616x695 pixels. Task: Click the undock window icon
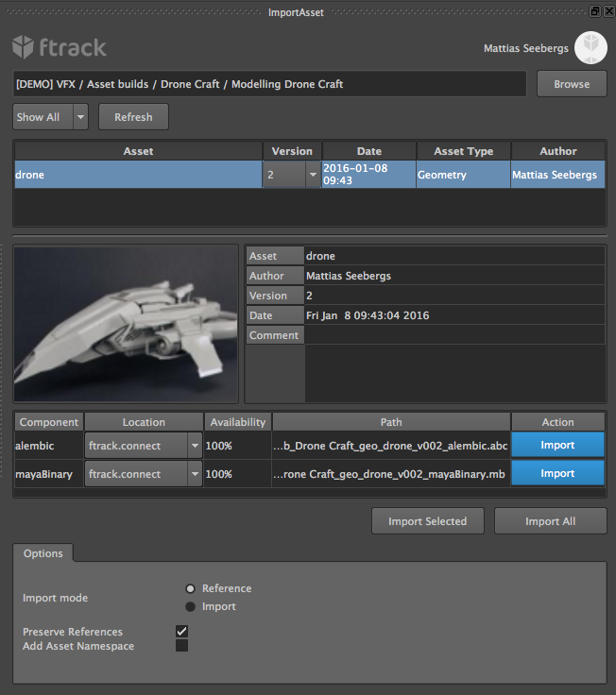pyautogui.click(x=595, y=11)
